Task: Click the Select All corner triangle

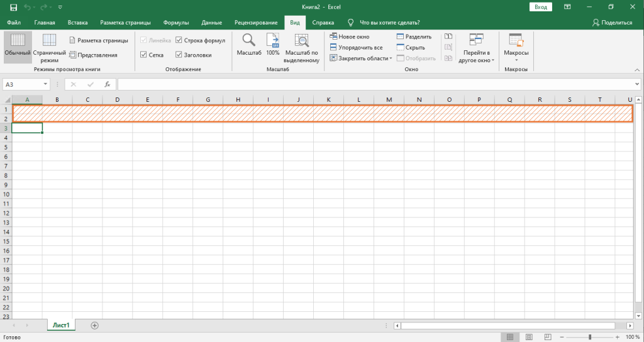Action: point(8,100)
